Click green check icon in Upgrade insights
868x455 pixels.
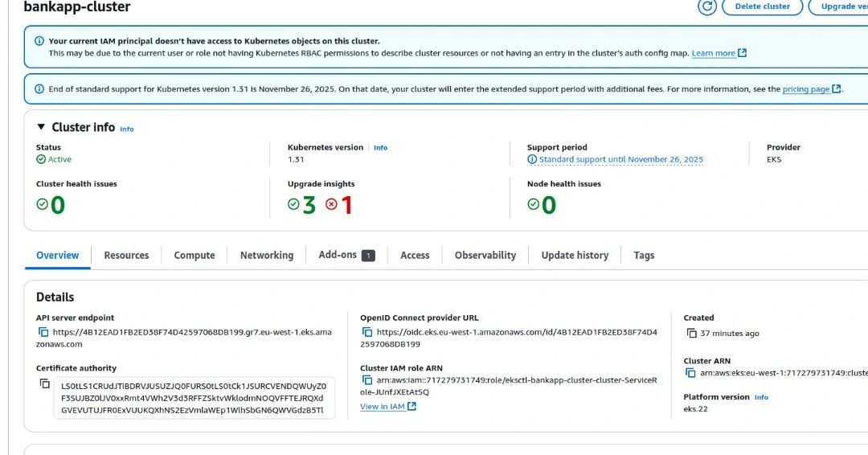[293, 204]
